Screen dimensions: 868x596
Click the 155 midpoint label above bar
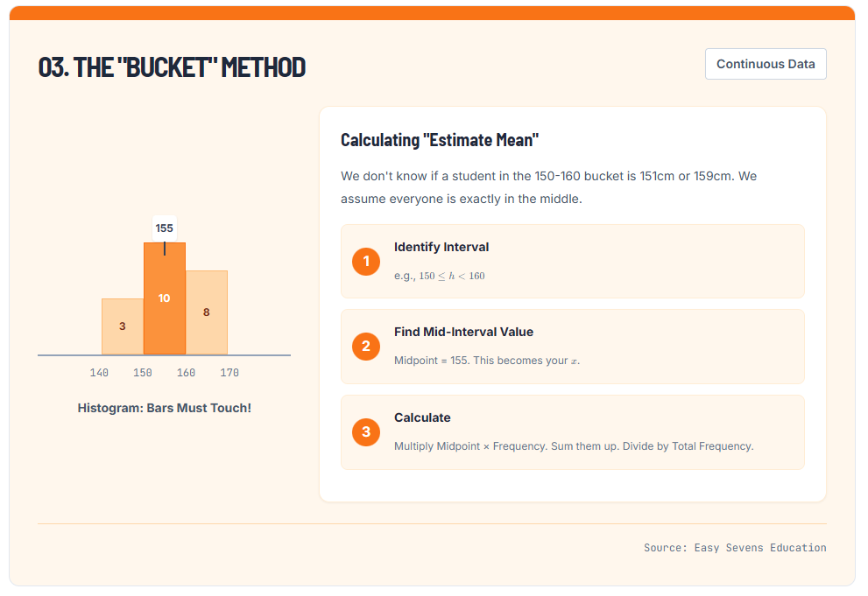pyautogui.click(x=165, y=228)
